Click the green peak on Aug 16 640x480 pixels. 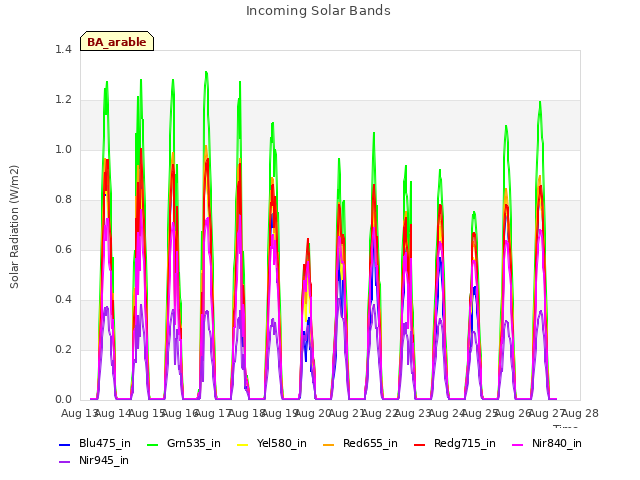tap(207, 73)
